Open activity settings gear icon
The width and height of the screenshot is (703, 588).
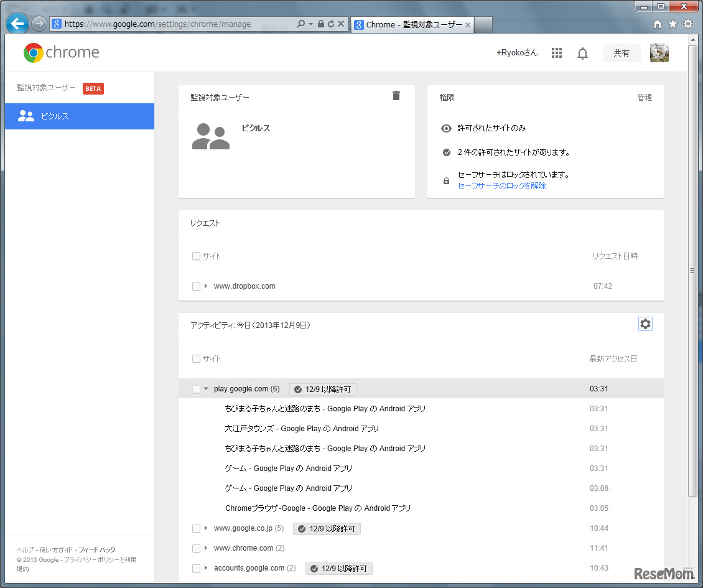[x=645, y=324]
